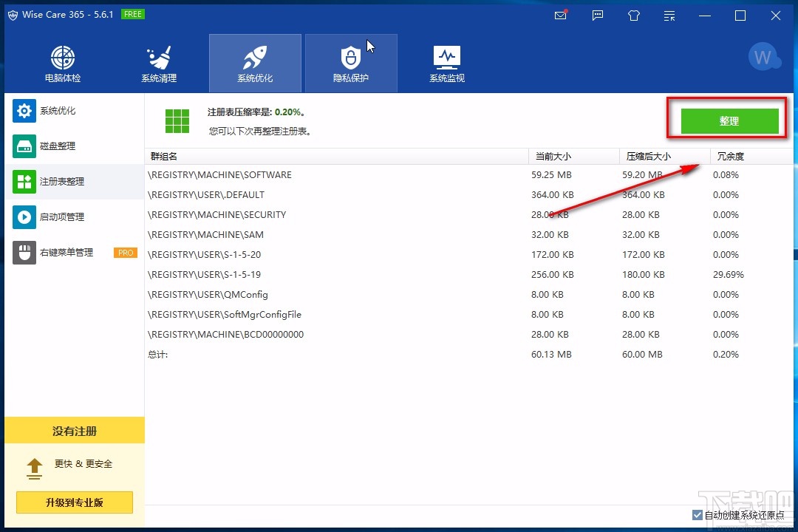Click the 注册表压缩率是: 0.20% status text
Screen dimensions: 798x532
point(256,112)
